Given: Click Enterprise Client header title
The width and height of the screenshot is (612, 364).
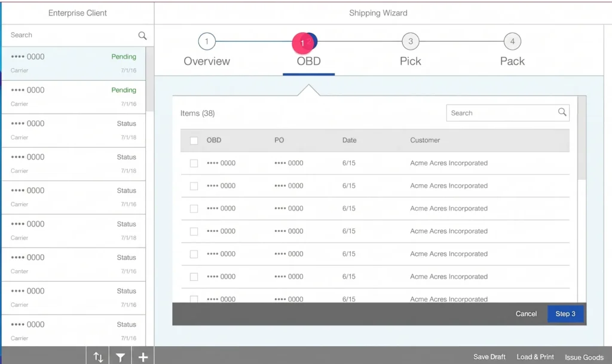Looking at the screenshot, I should click(77, 13).
